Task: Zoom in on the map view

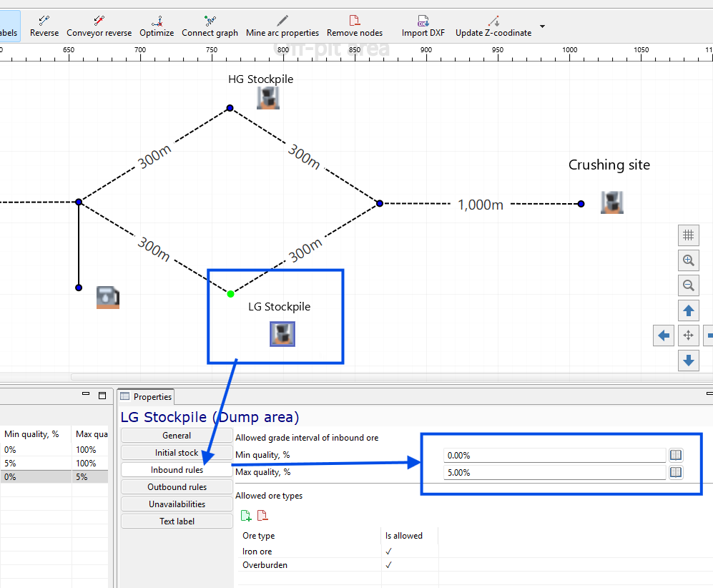Action: 689,260
